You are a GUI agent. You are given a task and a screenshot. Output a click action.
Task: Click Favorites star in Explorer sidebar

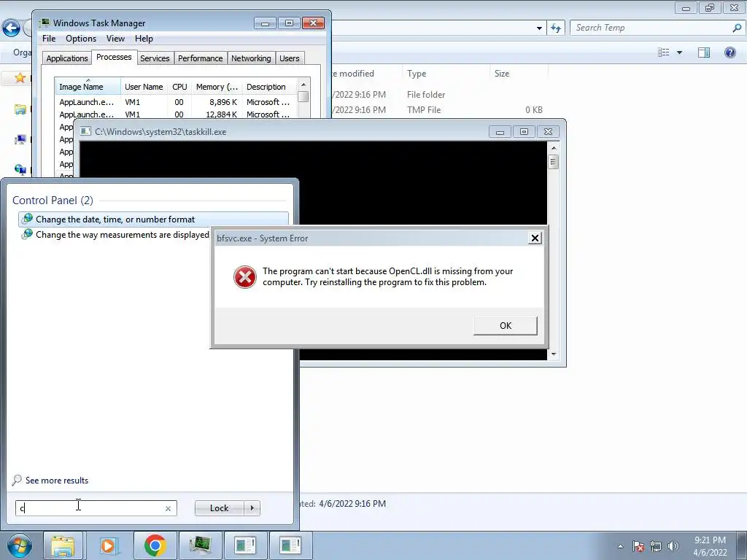click(20, 77)
